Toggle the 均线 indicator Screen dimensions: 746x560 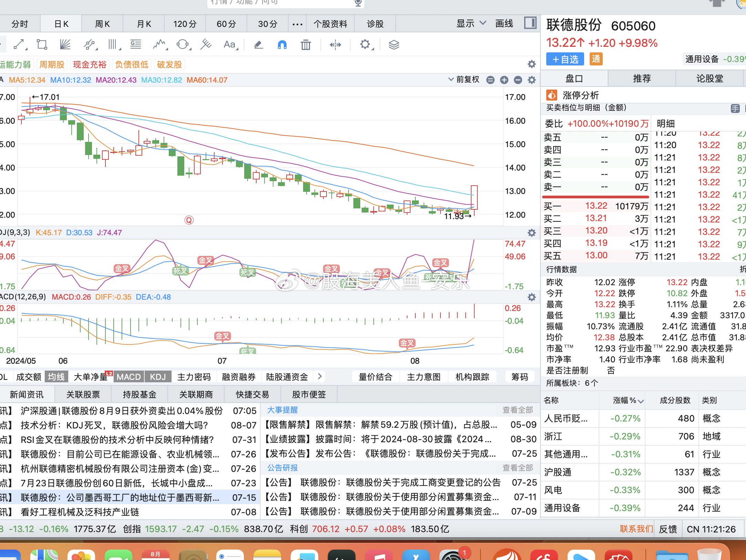pos(56,377)
